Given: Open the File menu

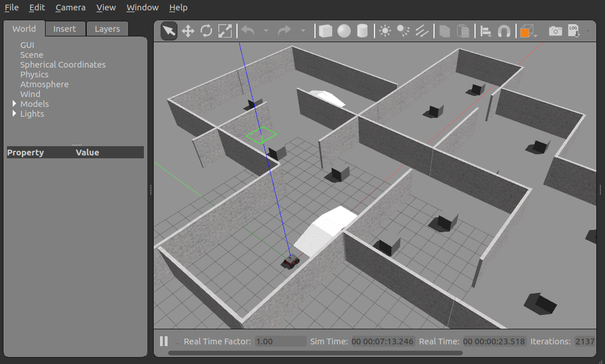Looking at the screenshot, I should [x=12, y=8].
